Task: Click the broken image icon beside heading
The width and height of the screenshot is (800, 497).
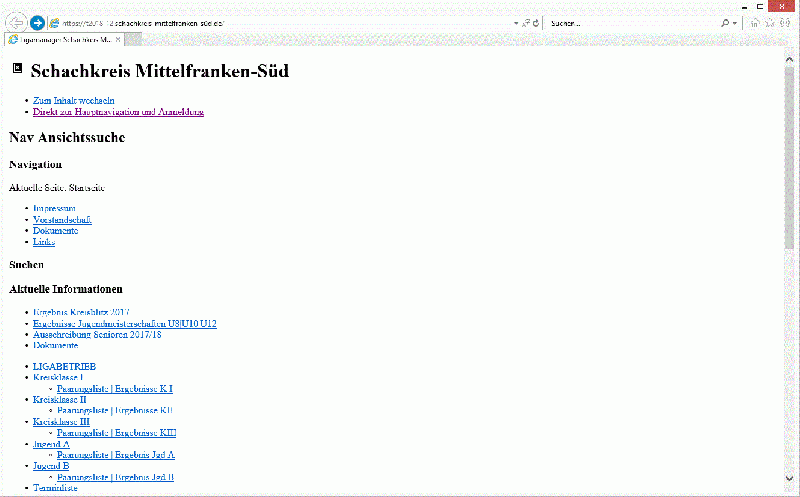Action: [16, 69]
